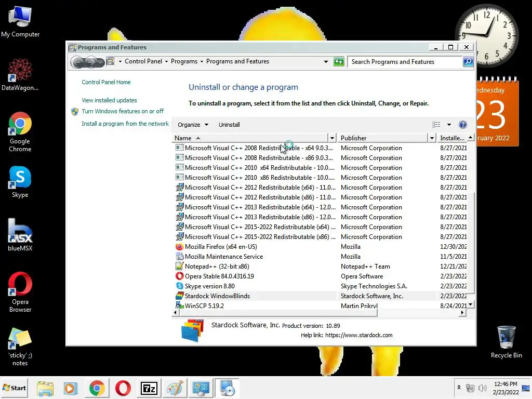
Task: Click the vertical scrollbar down arrow
Action: [470, 304]
